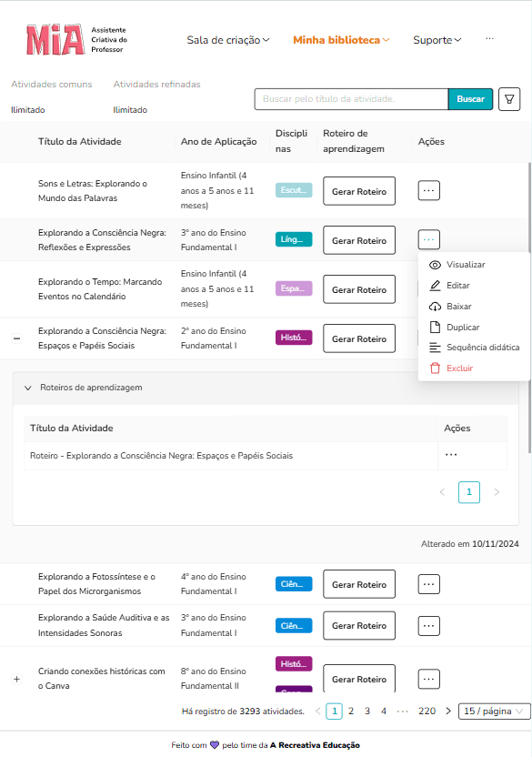
Task: Collapse Roteiros de aprendizagem panel
Action: (x=28, y=388)
